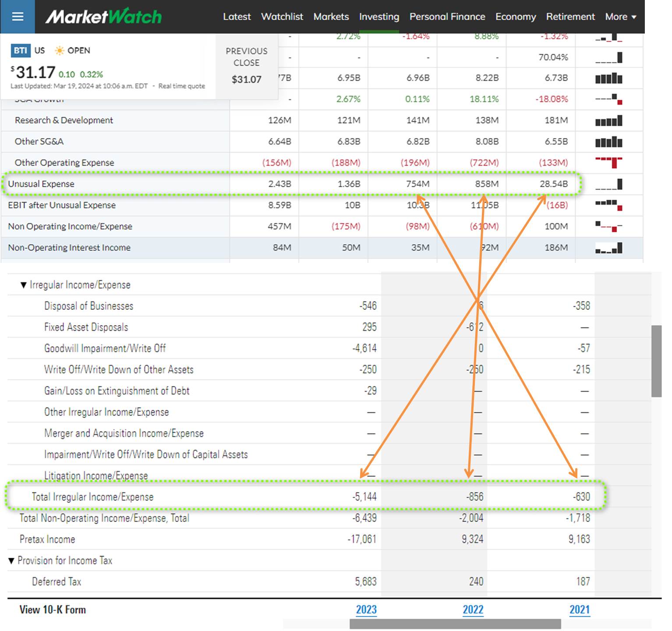
Task: Open the Watchlist menu item
Action: [x=282, y=17]
